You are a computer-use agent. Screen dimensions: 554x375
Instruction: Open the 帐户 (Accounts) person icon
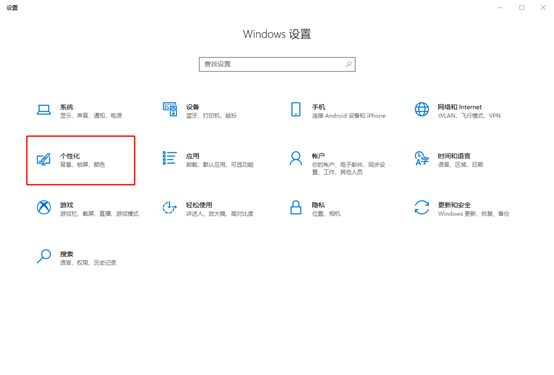[296, 158]
